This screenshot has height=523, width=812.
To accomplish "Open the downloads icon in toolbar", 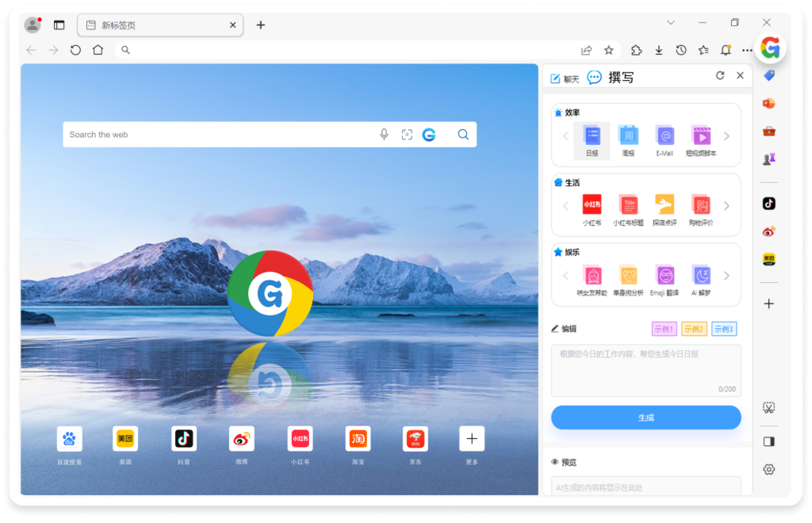I will (x=658, y=50).
